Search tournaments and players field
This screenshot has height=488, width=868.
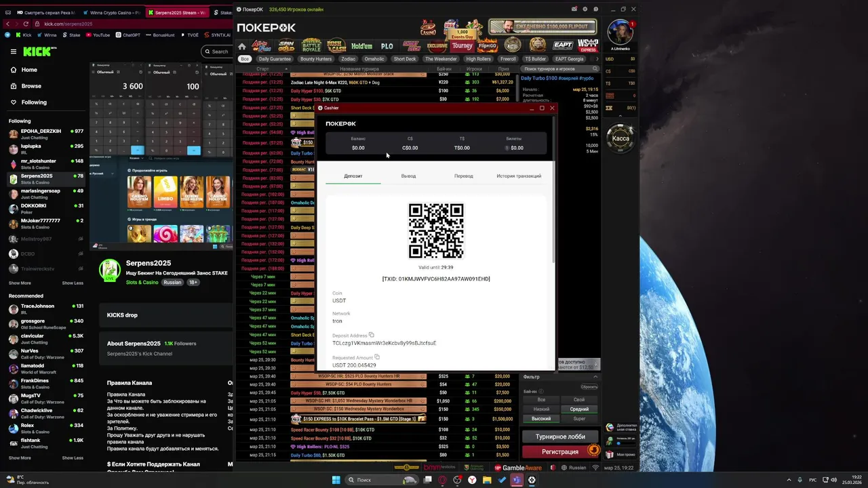click(x=559, y=68)
